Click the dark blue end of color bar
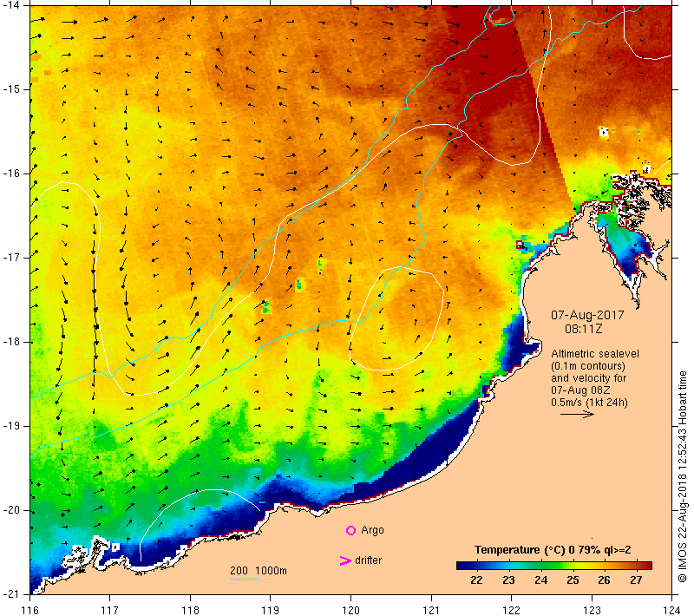This screenshot has width=694, height=616. [461, 565]
